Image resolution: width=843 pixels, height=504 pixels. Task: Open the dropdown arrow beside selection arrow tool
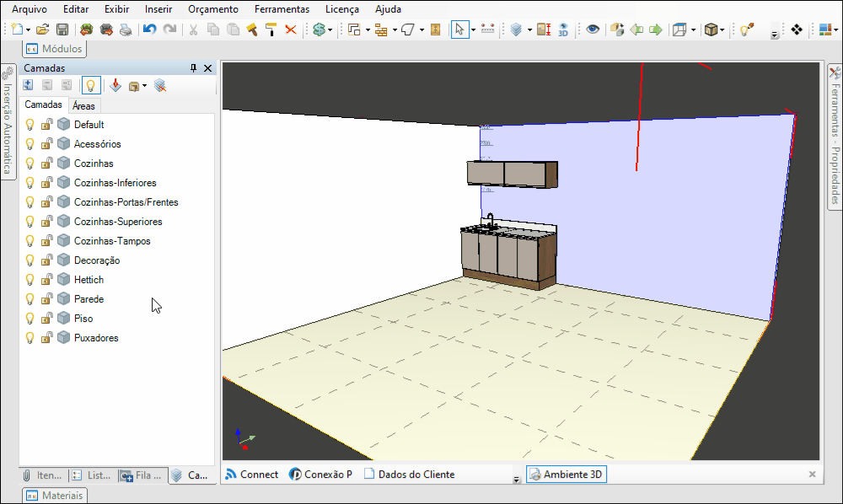click(x=473, y=30)
